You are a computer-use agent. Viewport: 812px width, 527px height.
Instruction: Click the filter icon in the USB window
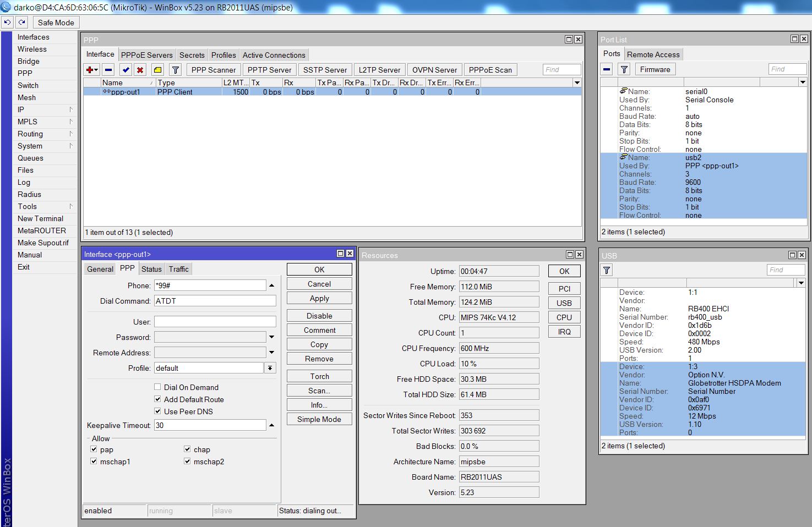[606, 270]
